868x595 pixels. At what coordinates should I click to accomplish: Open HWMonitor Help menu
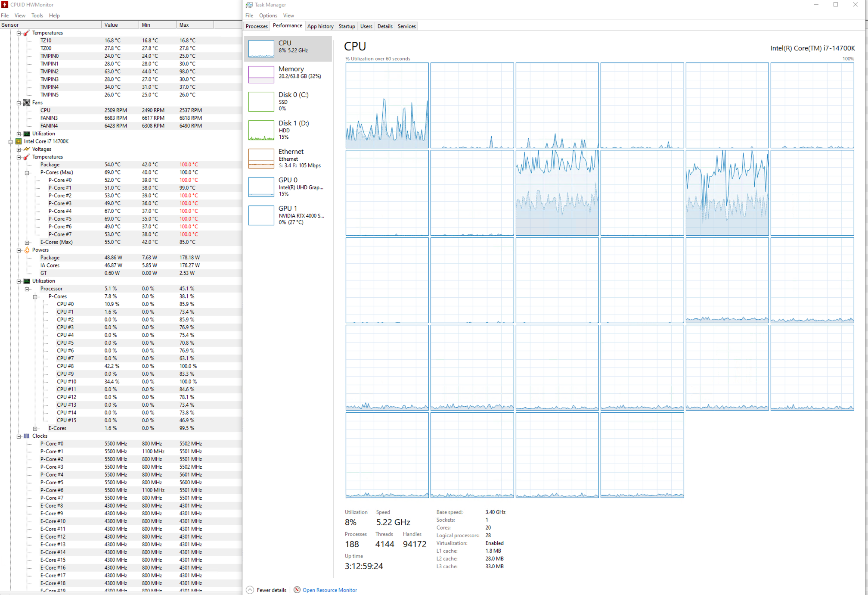tap(54, 16)
